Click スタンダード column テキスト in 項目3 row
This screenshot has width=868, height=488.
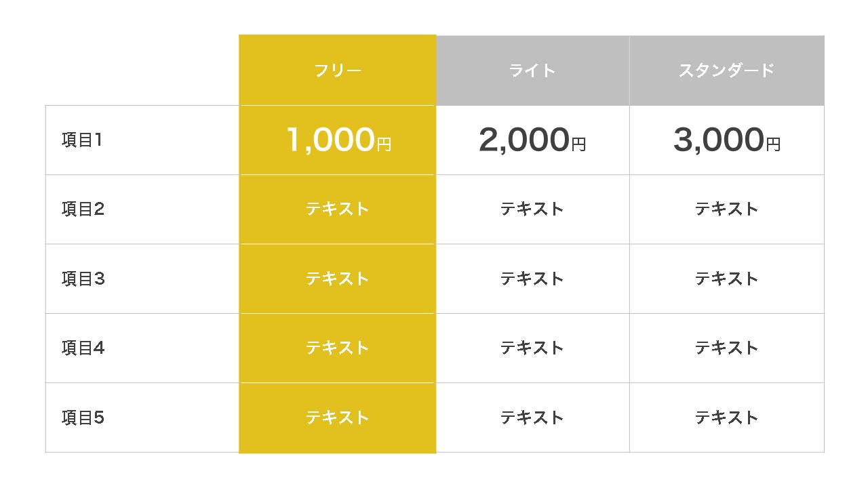click(x=726, y=279)
